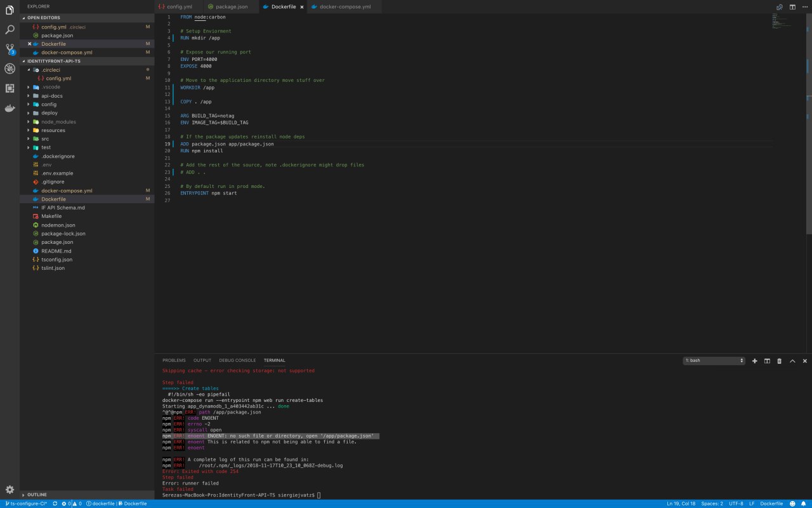
Task: Open Makefile in the explorer
Action: click(x=51, y=216)
